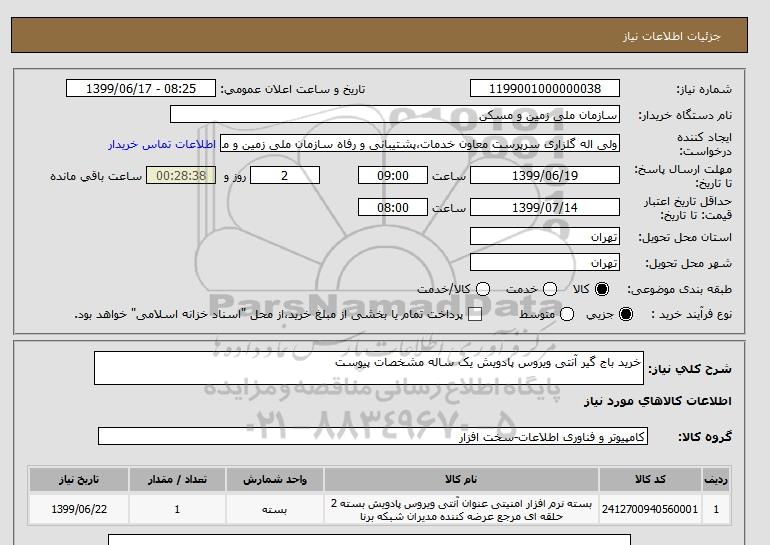The height and width of the screenshot is (545, 770).
Task: Click goods group field کامپیوتر و فناوری اطلاعات
Action: (373, 436)
